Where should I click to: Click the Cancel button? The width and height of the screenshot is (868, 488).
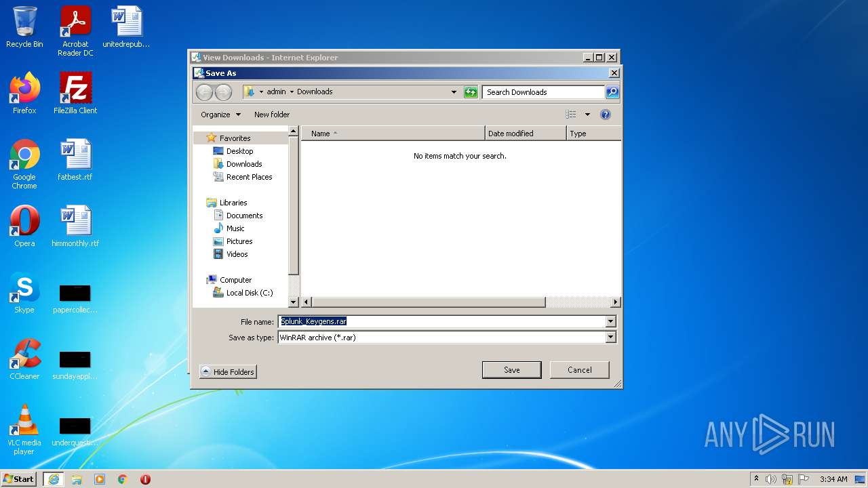coord(580,370)
